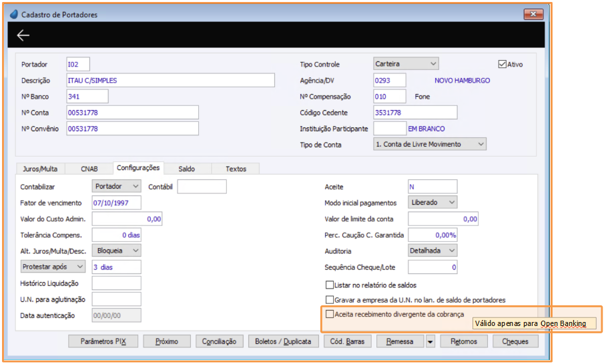Click the Fator de vencimento date field

point(116,203)
